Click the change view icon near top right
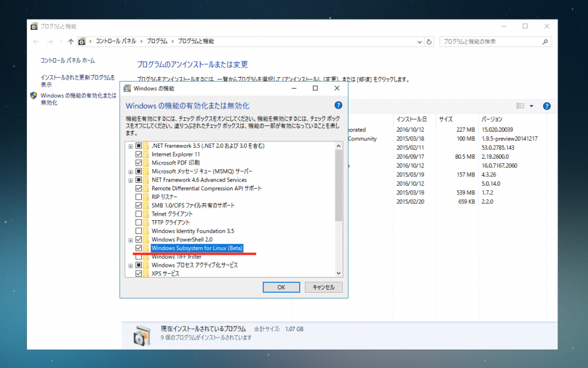588x368 pixels. coord(520,106)
